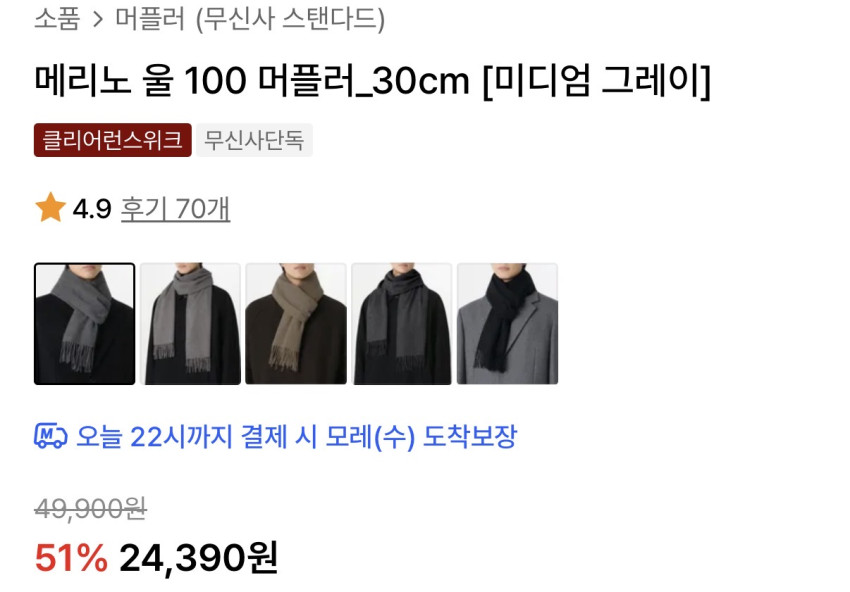Click the struck-through 49,900원 original price
The width and height of the screenshot is (850, 592).
pyautogui.click(x=91, y=509)
